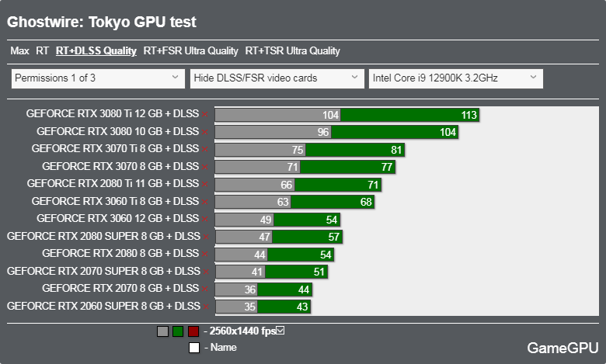Click red X next to RTX 2060 SUPER 8 GB

click(x=205, y=307)
